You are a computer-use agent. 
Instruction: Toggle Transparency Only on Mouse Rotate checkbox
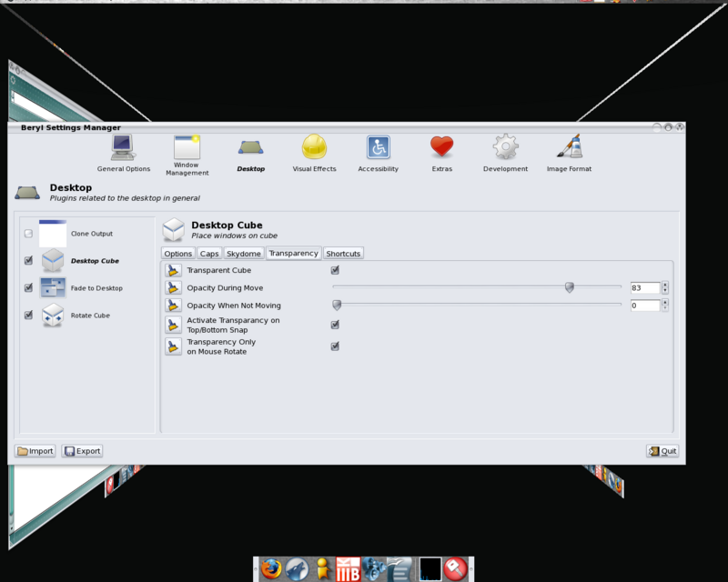coord(335,346)
